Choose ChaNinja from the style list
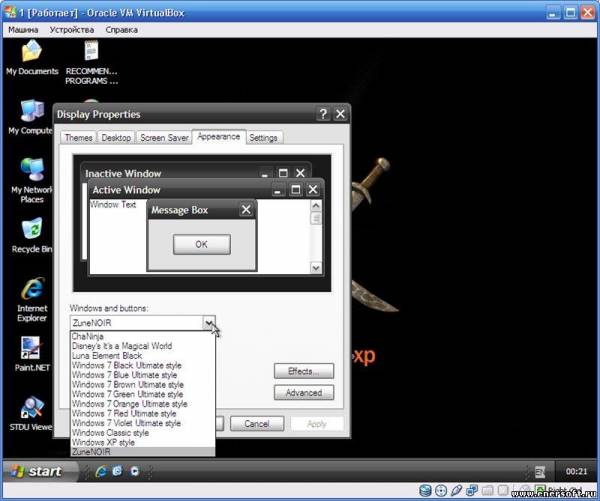Image resolution: width=600 pixels, height=501 pixels. pyautogui.click(x=142, y=336)
